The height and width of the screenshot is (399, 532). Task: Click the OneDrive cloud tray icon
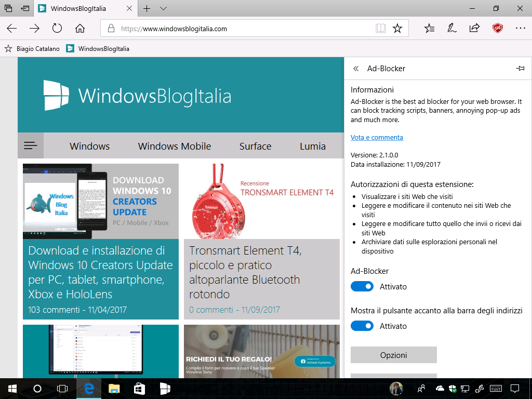pyautogui.click(x=440, y=389)
